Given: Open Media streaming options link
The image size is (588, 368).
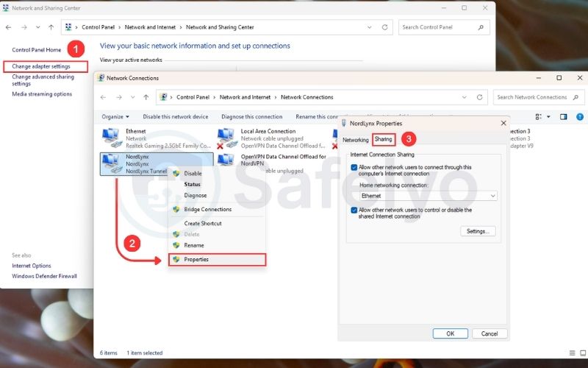Looking at the screenshot, I should [42, 94].
